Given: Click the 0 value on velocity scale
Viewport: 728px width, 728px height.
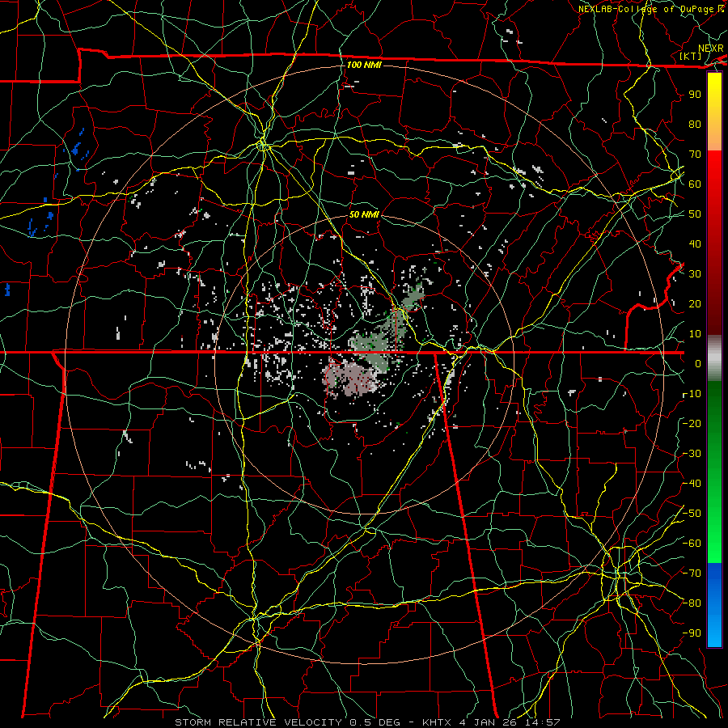Looking at the screenshot, I should [698, 363].
